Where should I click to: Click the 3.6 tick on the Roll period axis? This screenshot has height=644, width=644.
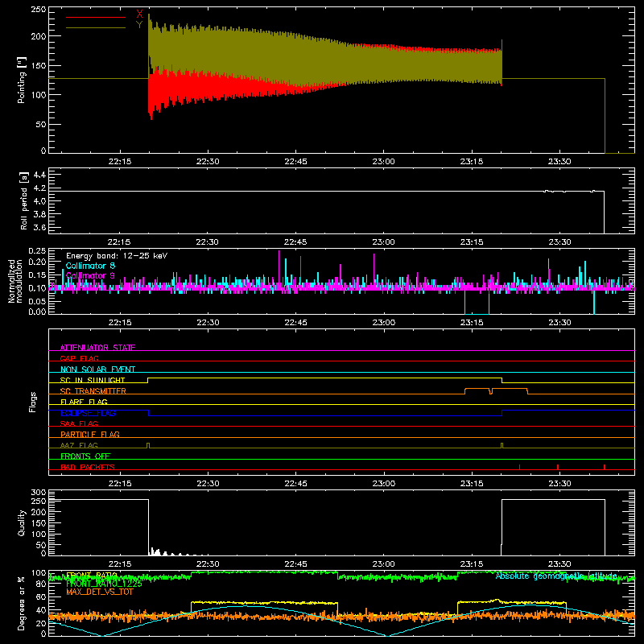point(39,227)
